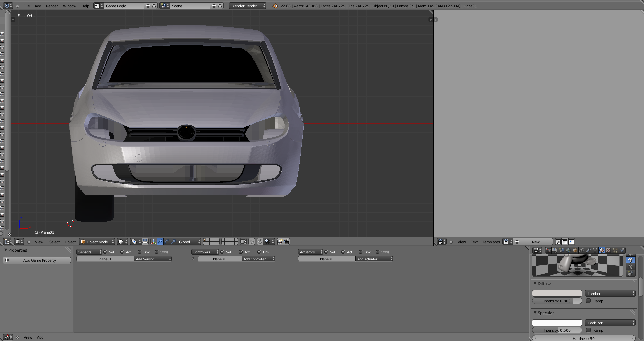Click the Blender logo icon in header
Image resolution: width=644 pixels, height=341 pixels.
tap(275, 6)
